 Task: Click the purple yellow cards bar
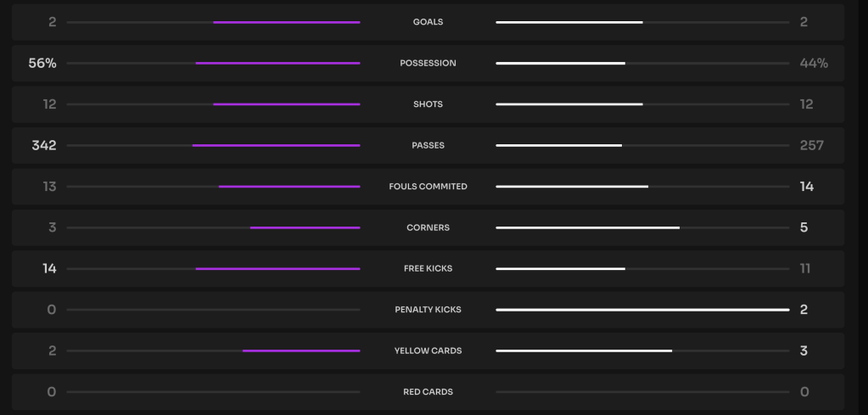click(301, 351)
